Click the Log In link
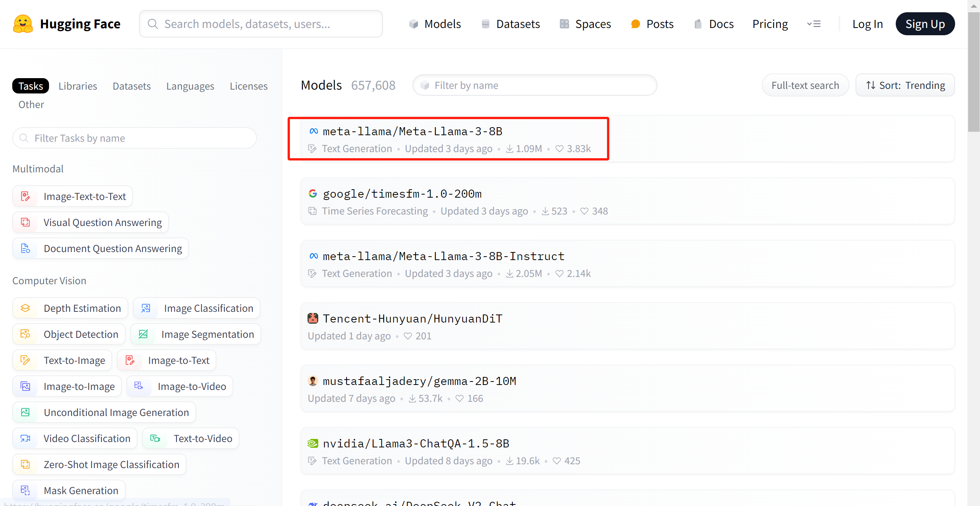980x506 pixels. click(x=867, y=24)
